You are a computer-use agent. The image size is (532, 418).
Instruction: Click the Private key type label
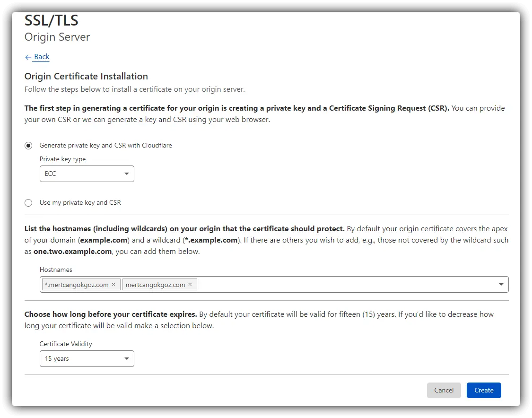(63, 159)
